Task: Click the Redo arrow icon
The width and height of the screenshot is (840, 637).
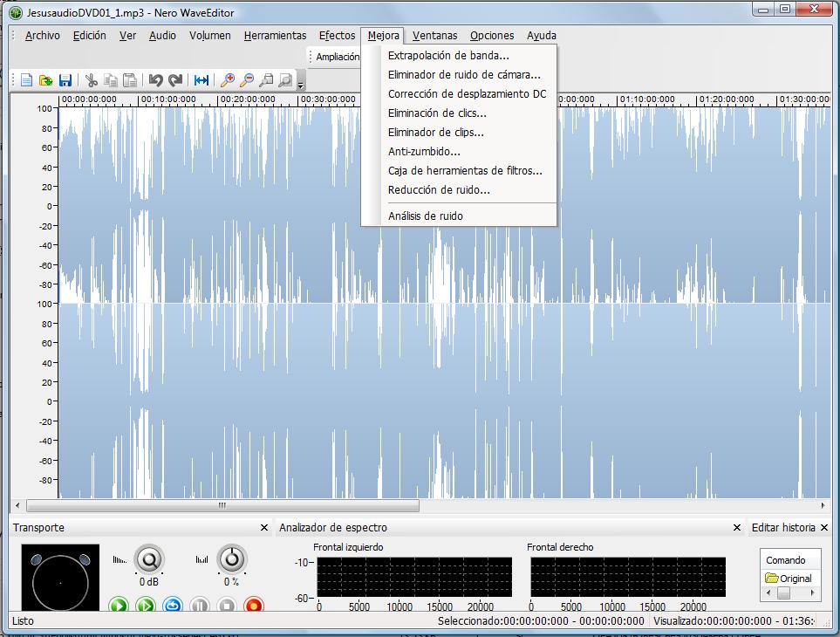Action: (175, 80)
